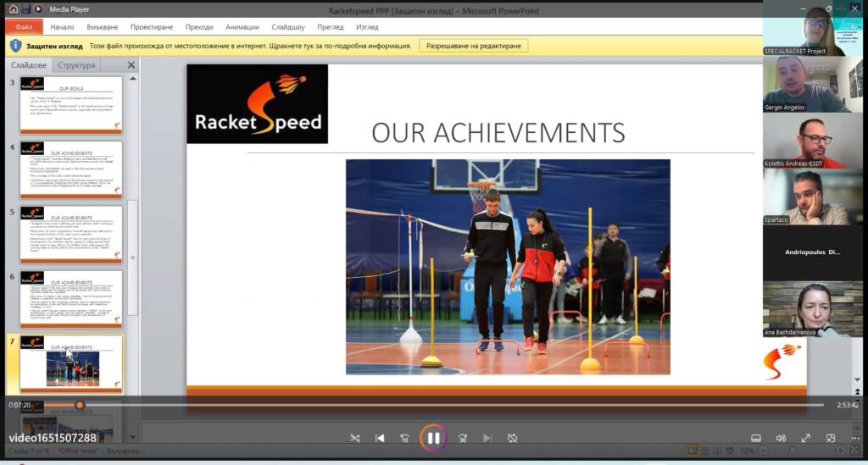Skip to the next track

[487, 438]
